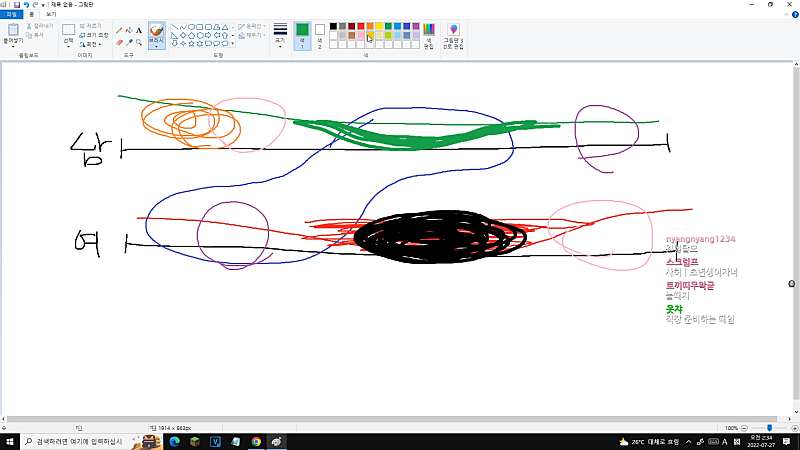Click the Redo arrow in quick access toolbar
Screen dimensions: 800x450
point(35,5)
